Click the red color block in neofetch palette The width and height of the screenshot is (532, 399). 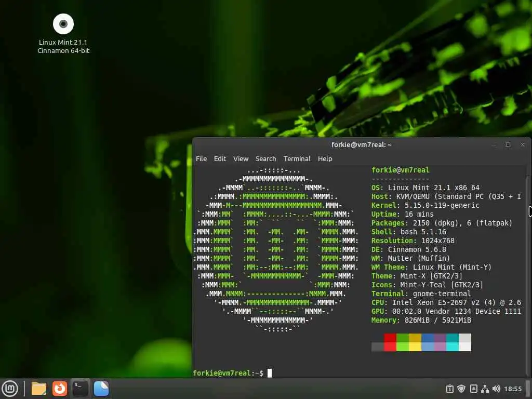[390, 342]
